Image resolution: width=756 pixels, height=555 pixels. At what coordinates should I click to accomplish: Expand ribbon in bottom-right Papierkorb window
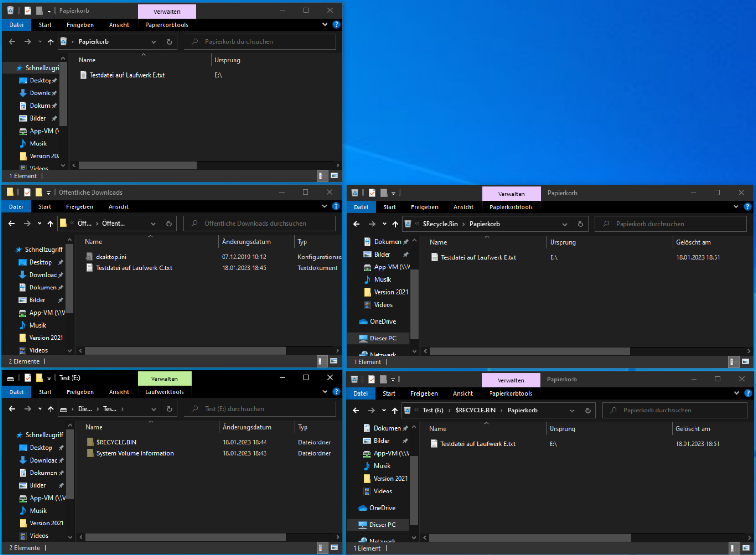[736, 393]
